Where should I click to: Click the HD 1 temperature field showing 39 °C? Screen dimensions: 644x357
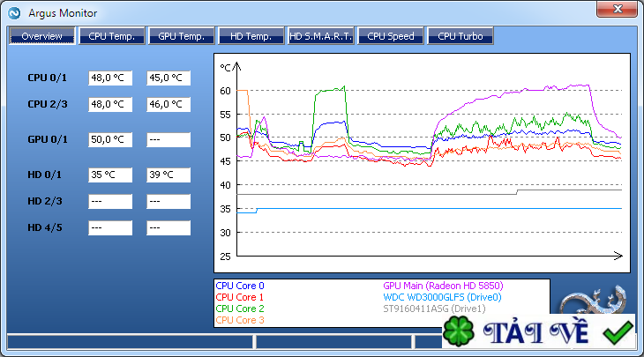pos(168,175)
